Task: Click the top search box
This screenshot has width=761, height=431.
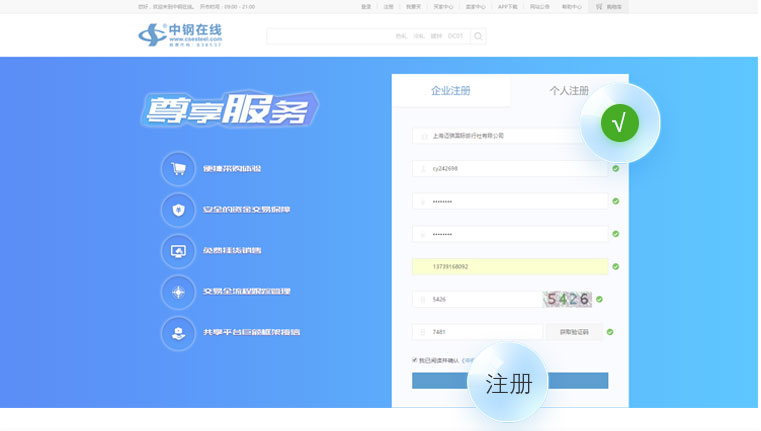Action: point(367,37)
